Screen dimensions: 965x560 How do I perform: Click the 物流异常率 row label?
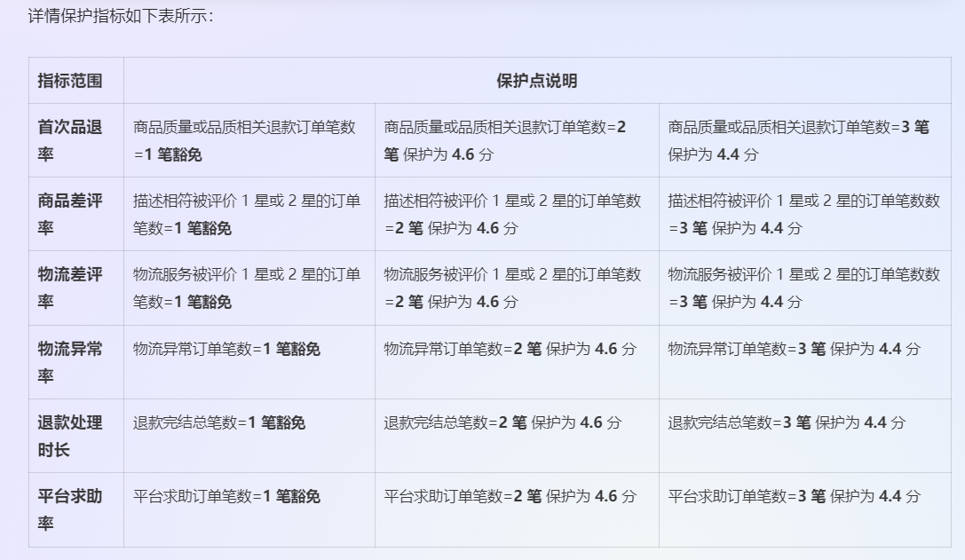click(69, 362)
